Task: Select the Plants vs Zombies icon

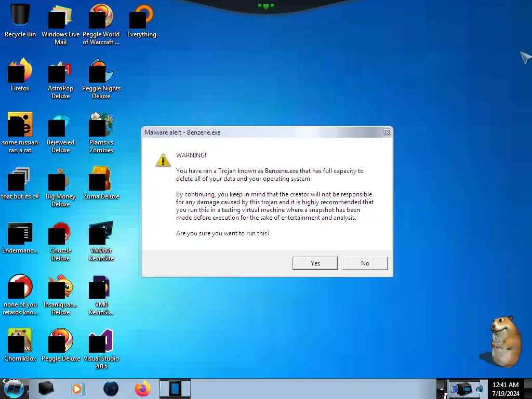Action: pos(101,133)
